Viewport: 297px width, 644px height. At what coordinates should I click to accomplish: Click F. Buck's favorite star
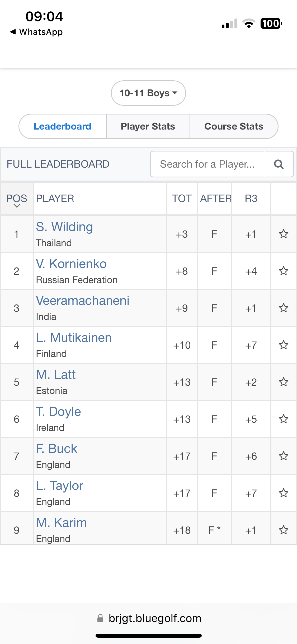(x=284, y=456)
